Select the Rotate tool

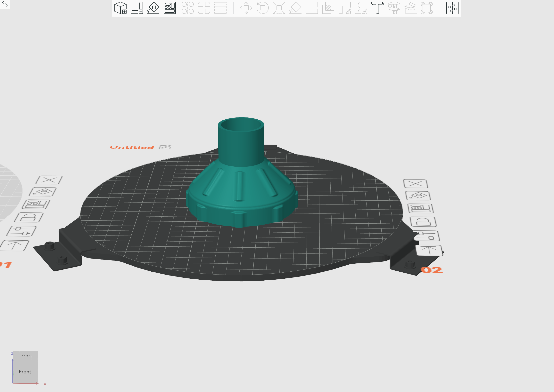coord(262,8)
